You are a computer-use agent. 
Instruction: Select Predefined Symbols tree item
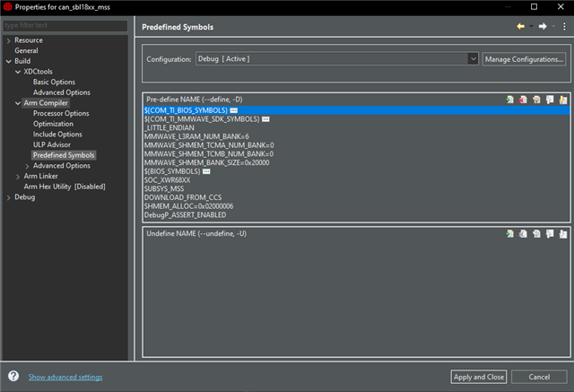pos(64,155)
